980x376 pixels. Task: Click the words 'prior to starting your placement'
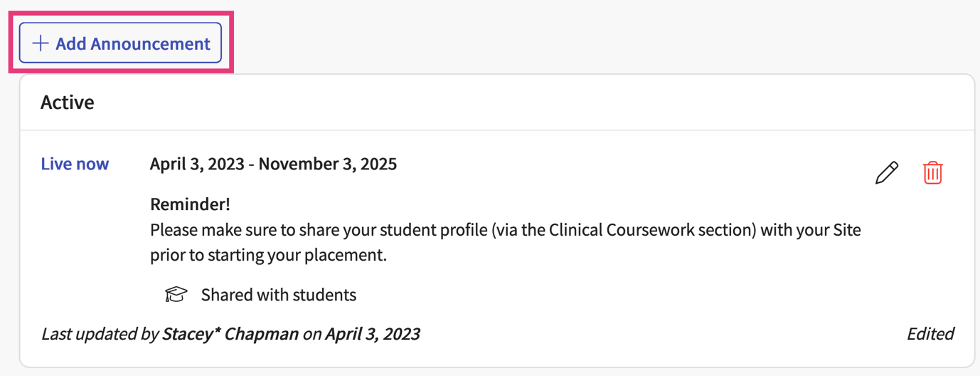click(268, 255)
